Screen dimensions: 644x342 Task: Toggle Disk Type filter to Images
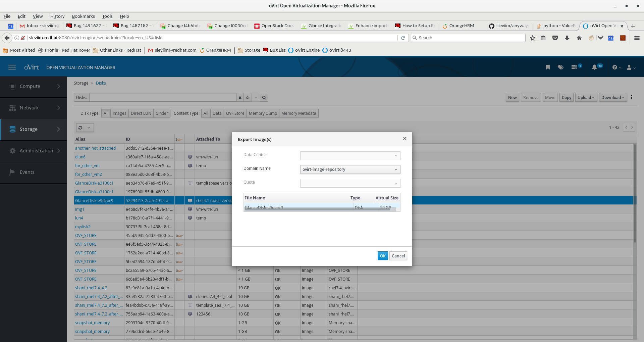[x=119, y=113]
